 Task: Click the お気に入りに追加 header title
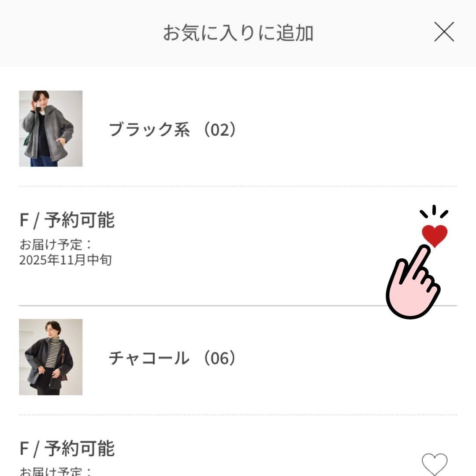point(238,33)
